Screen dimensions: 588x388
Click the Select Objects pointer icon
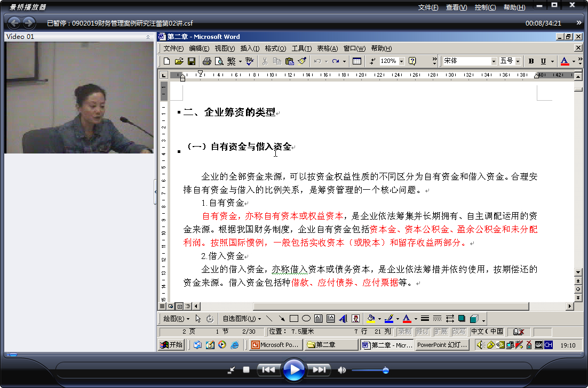pyautogui.click(x=198, y=319)
